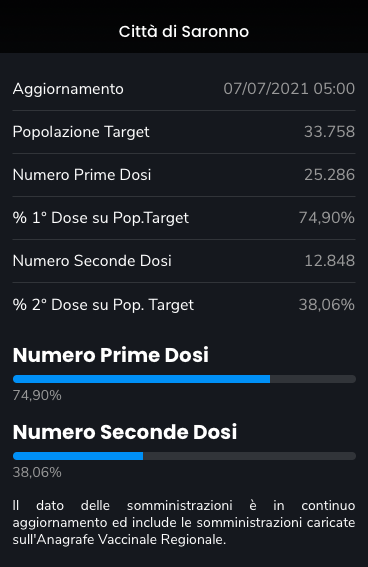
Task: Select the Numero Seconde Dosi table row
Action: 184,261
